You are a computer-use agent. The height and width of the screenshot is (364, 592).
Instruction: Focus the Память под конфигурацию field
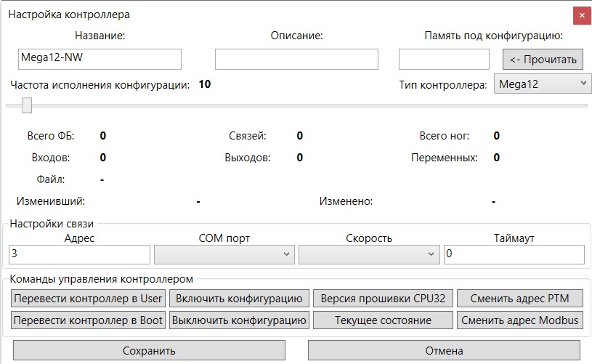pos(444,60)
